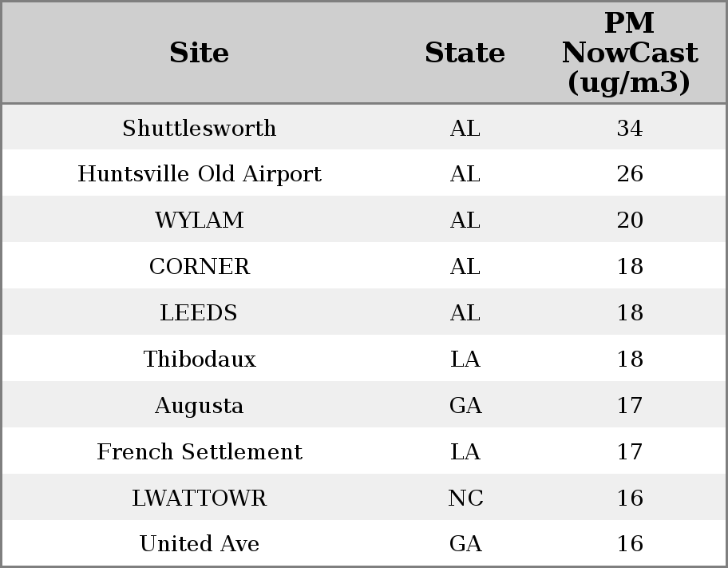
Task: Click the French Settlement site name
Action: click(x=199, y=451)
